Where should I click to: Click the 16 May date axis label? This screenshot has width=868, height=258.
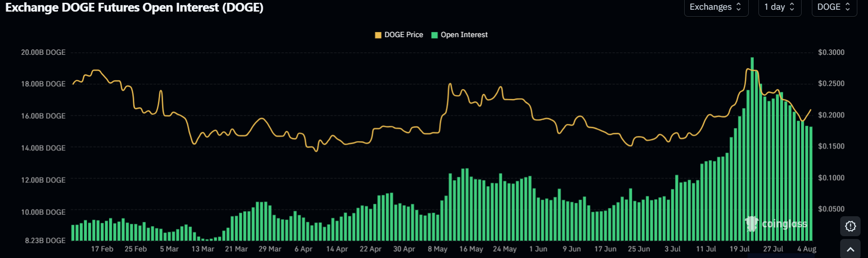coord(471,249)
